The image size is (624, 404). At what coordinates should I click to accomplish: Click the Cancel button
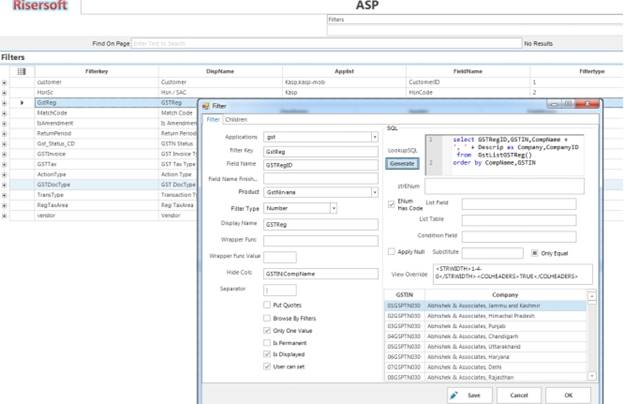(519, 395)
